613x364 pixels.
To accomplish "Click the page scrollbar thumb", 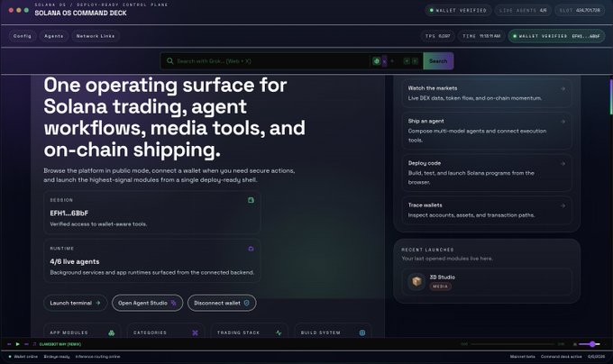I will point(611,97).
